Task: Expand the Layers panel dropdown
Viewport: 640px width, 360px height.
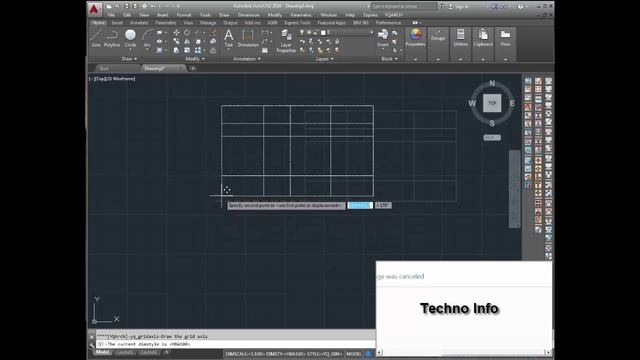Action: point(325,59)
